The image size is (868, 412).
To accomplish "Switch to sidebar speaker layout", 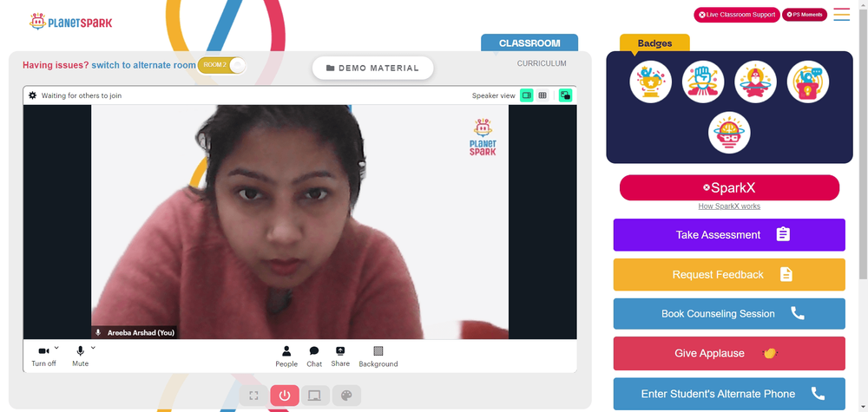I will pyautogui.click(x=527, y=95).
